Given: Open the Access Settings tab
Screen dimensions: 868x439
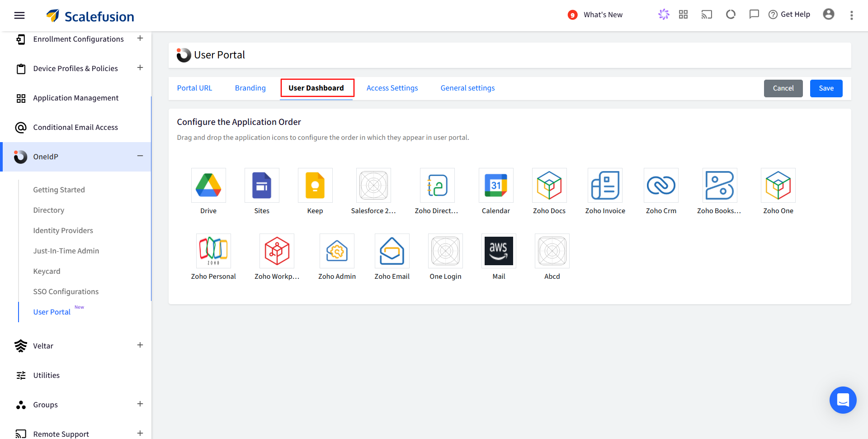Looking at the screenshot, I should (392, 88).
